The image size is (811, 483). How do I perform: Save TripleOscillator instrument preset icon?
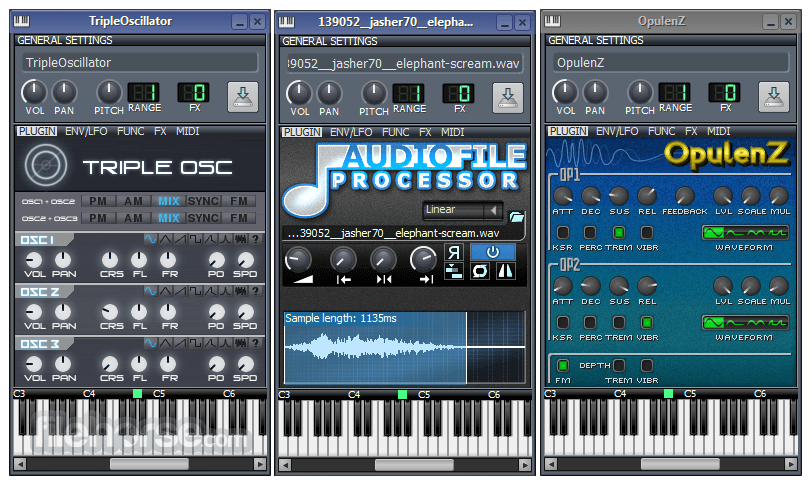coord(243,97)
